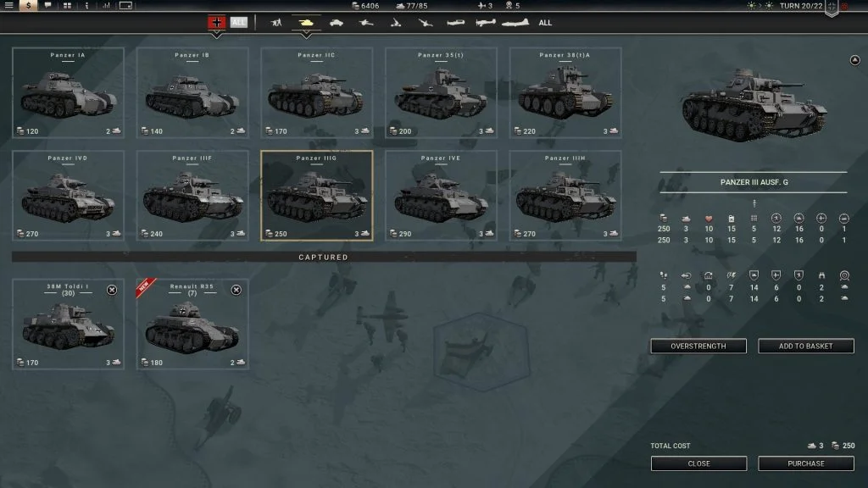Select the fighter aircraft category icon
The height and width of the screenshot is (488, 868).
(455, 23)
